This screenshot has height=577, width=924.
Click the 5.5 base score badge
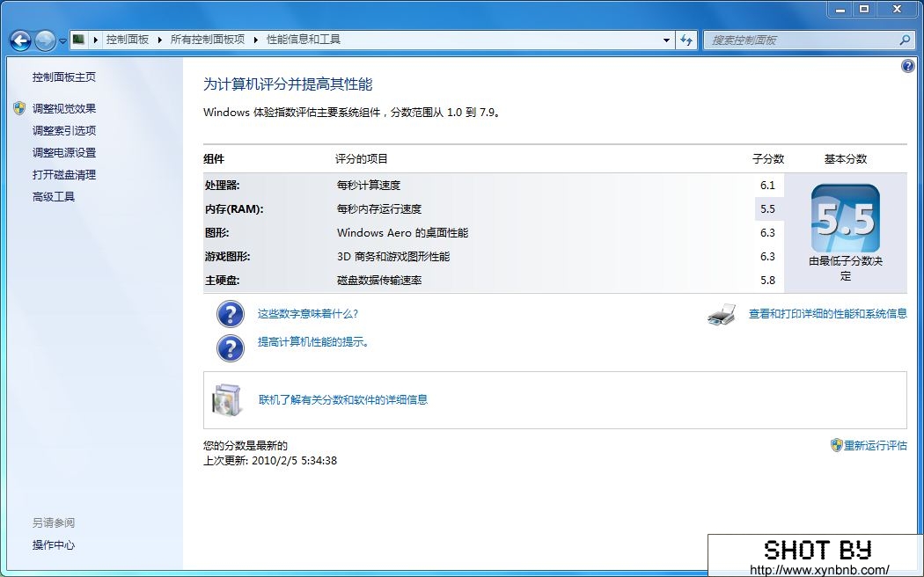pos(846,218)
